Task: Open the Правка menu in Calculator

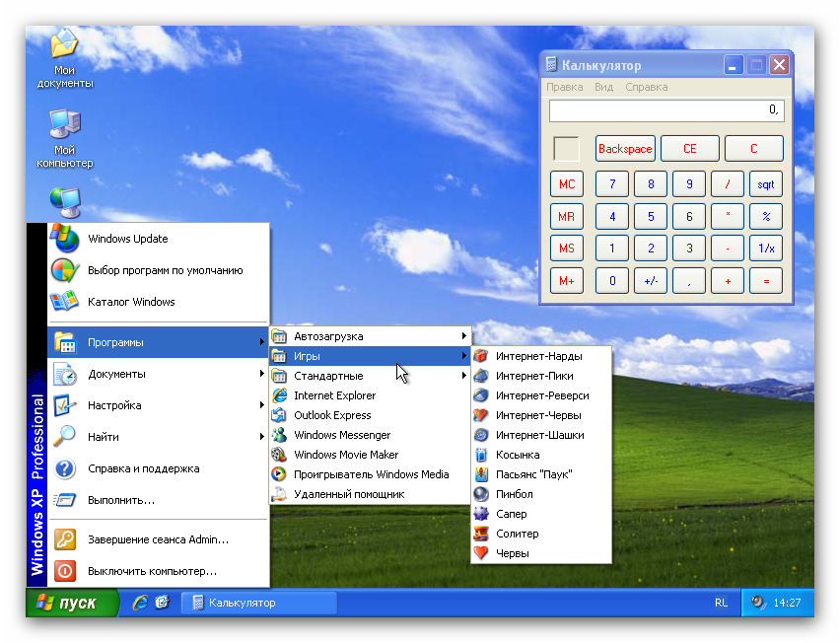Action: tap(565, 87)
